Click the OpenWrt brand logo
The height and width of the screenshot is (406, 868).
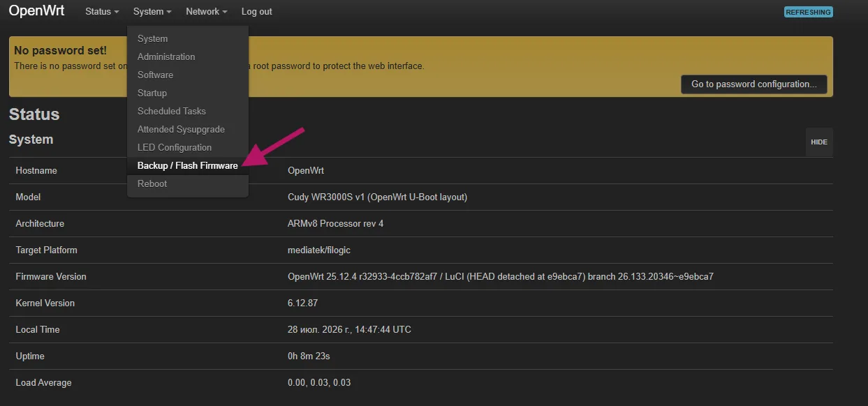coord(36,11)
